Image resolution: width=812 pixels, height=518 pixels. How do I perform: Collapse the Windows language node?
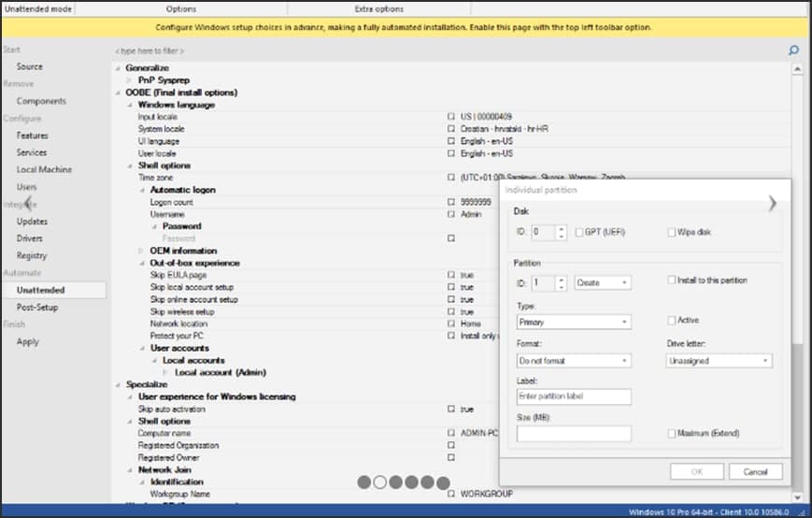tap(130, 105)
